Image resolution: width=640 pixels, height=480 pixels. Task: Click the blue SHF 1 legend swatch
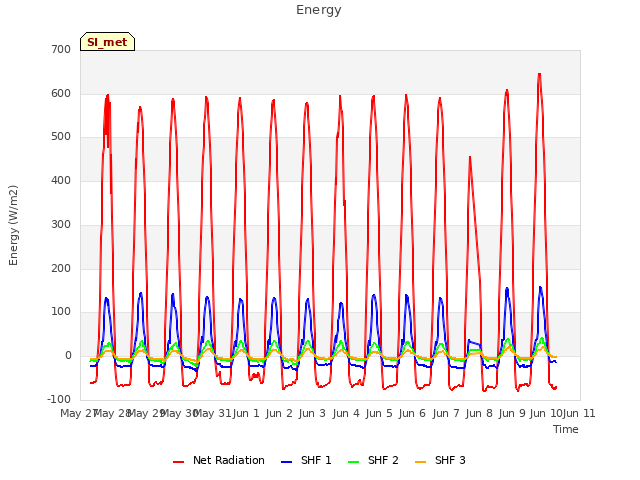coord(287,462)
